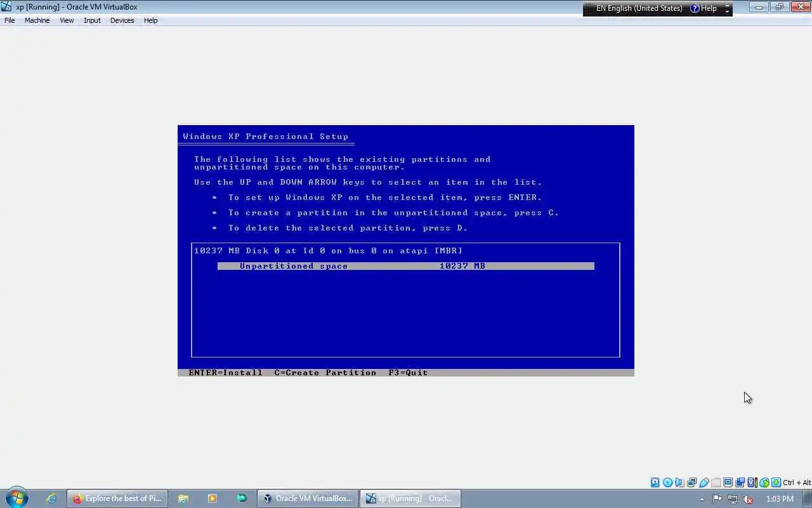This screenshot has width=812, height=508.
Task: Click the xp [Running] taskbar button
Action: [x=410, y=498]
